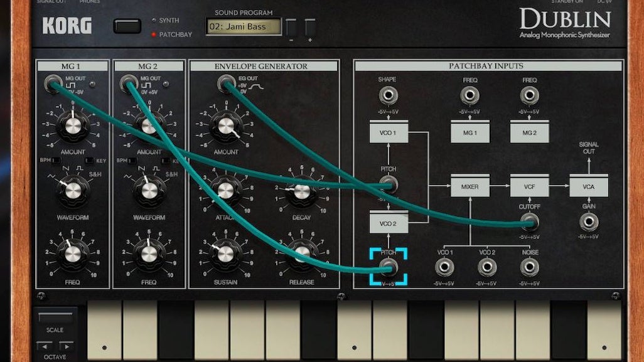Click the MG 1 MG OUT jack
The height and width of the screenshot is (362, 644).
[53, 83]
